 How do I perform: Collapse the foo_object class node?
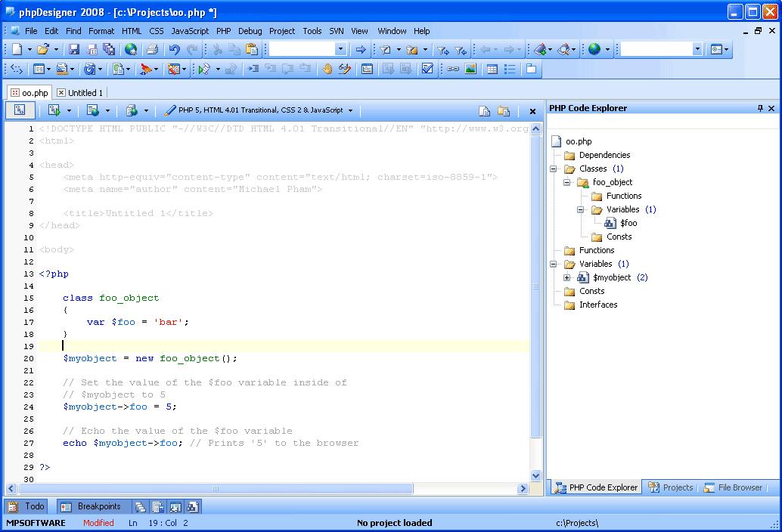566,182
